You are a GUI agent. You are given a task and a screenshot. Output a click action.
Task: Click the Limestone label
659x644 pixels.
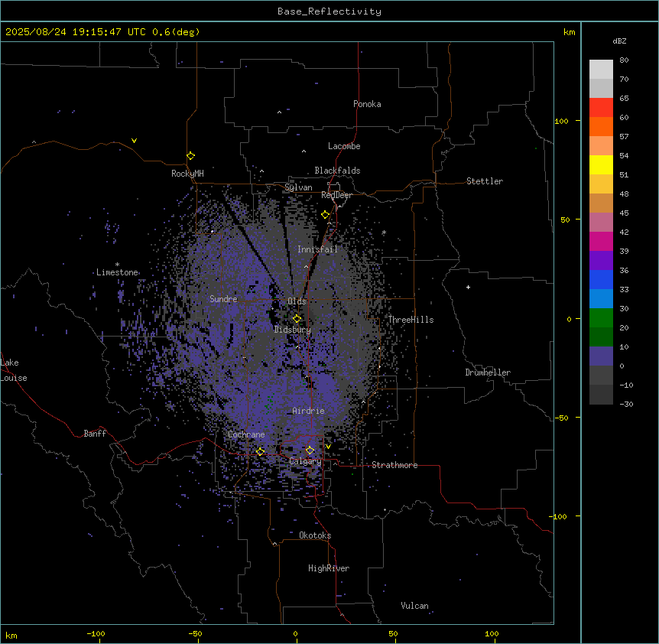tap(117, 272)
